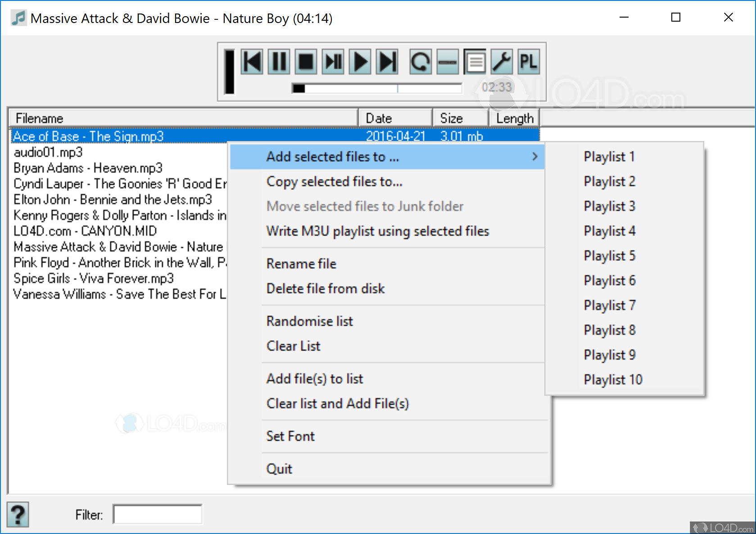Add to Playlist 8
The width and height of the screenshot is (756, 534).
click(x=624, y=330)
